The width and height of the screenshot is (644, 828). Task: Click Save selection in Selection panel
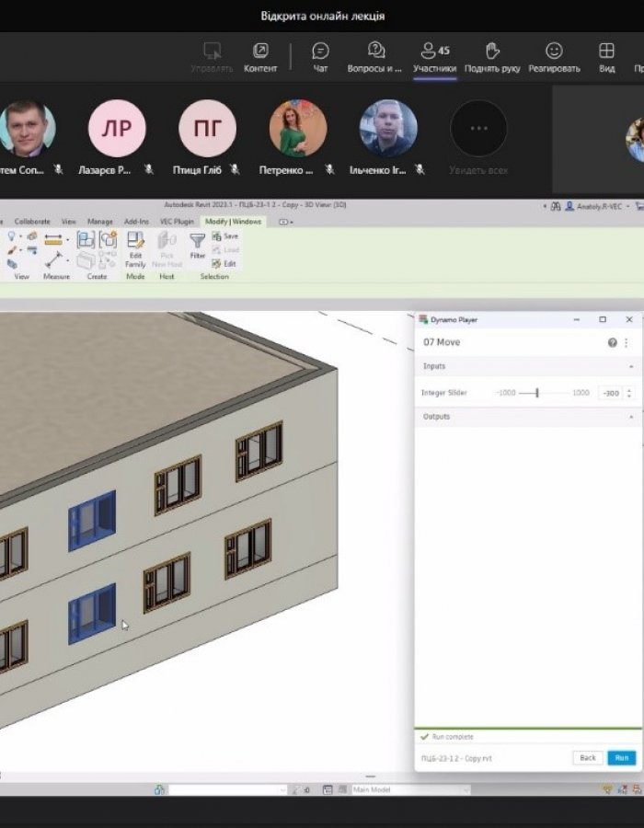click(x=225, y=236)
